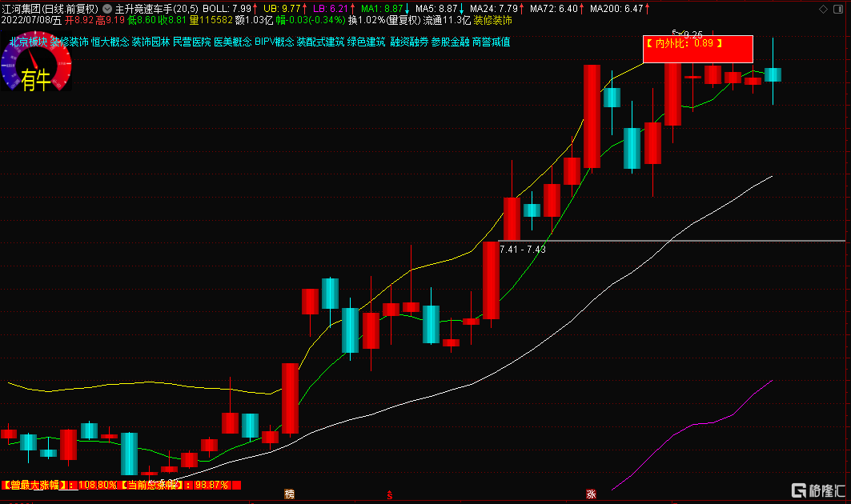
Task: Open the 装配式建筑 concept tag
Action: 320,42
